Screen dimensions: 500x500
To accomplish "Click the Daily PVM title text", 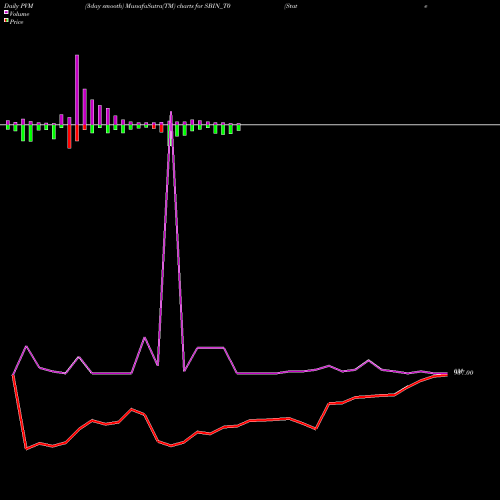I will point(19,6).
